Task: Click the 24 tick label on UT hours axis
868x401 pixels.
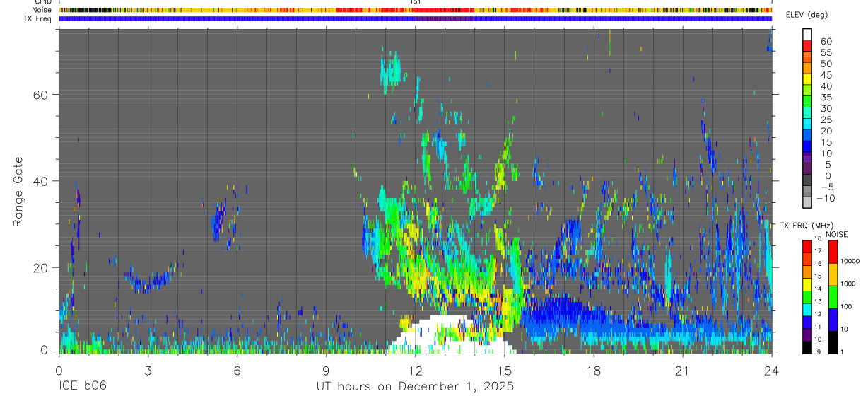Action: pos(772,371)
